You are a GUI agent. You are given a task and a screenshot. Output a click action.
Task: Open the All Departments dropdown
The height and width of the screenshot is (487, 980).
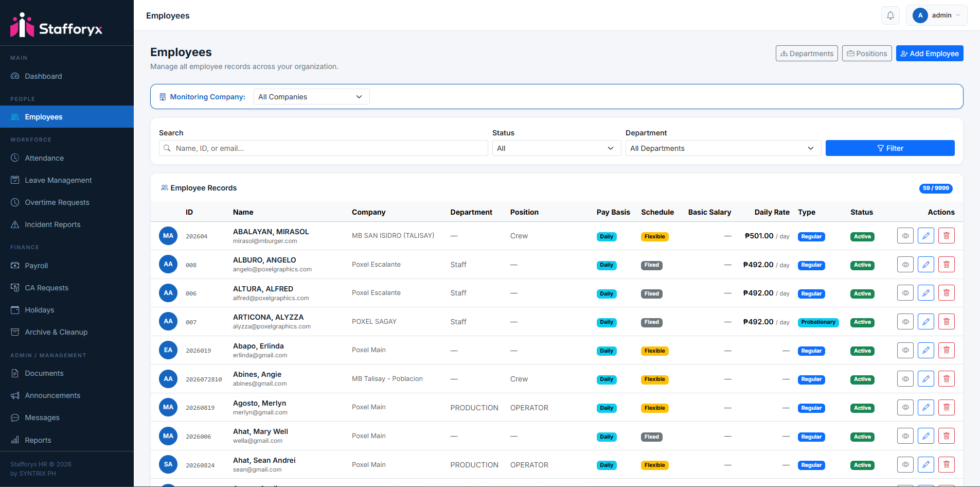point(723,148)
